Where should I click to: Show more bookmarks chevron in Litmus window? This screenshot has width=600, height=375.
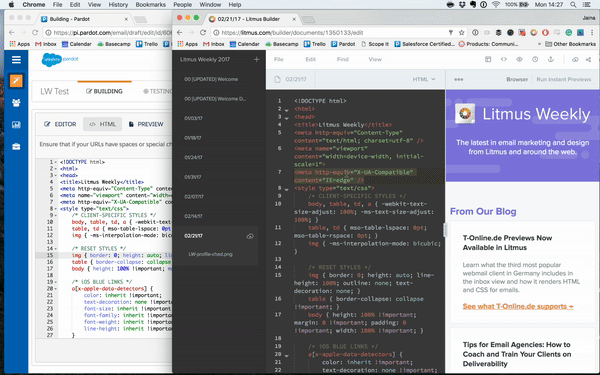coord(539,44)
